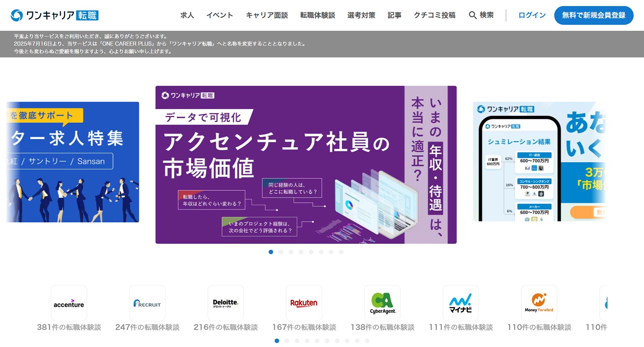Viewport: 644px width, 347px height.
Task: Click the 381件の転職体験談 link
Action: [x=69, y=327]
